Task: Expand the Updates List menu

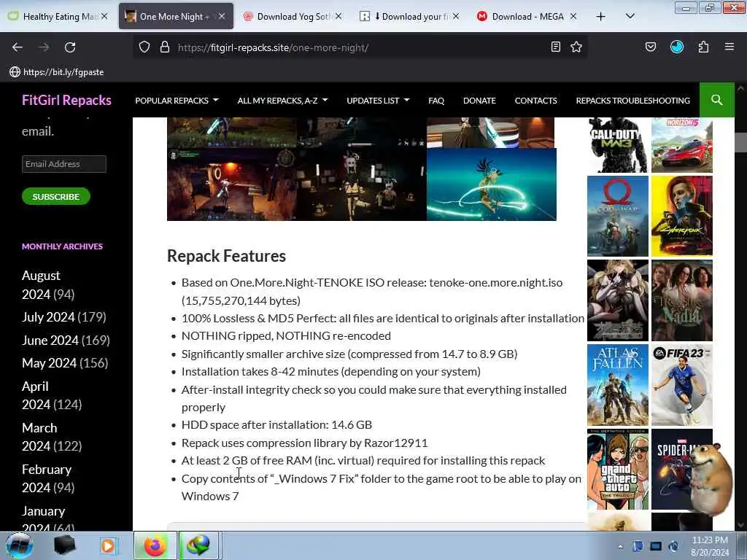Action: [378, 101]
